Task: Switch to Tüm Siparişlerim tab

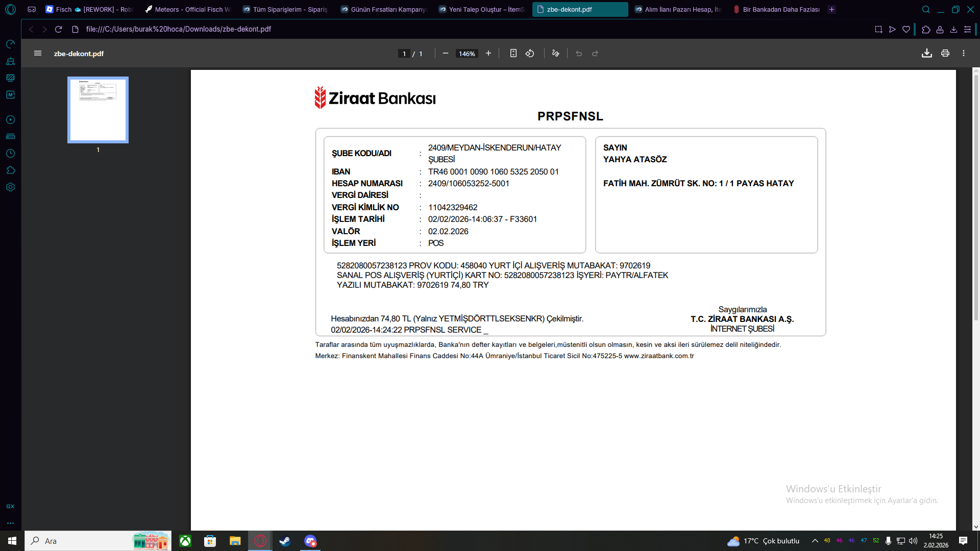Action: pyautogui.click(x=285, y=9)
